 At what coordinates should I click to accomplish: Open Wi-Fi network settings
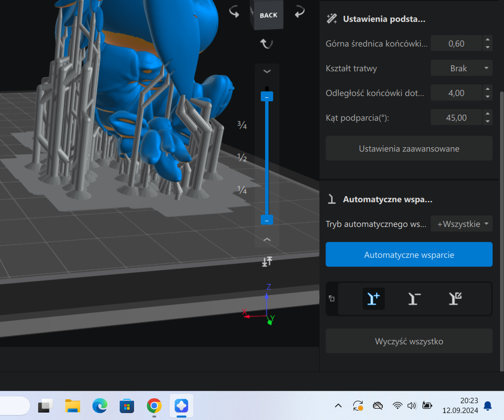pos(398,406)
